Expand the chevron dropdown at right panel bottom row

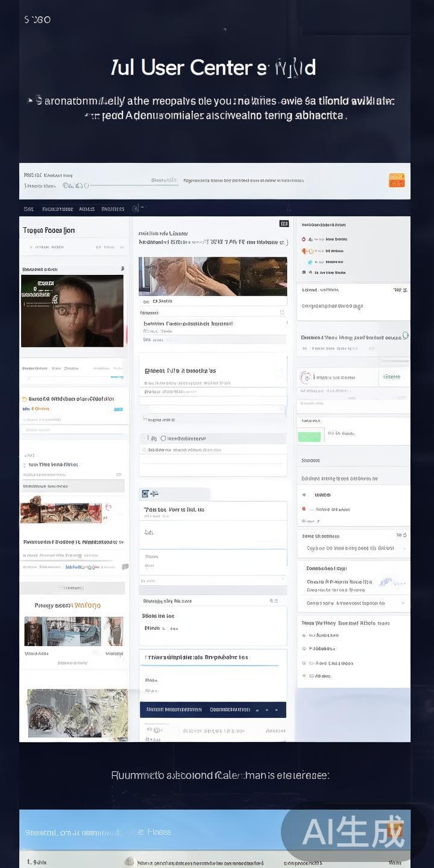coord(403,603)
